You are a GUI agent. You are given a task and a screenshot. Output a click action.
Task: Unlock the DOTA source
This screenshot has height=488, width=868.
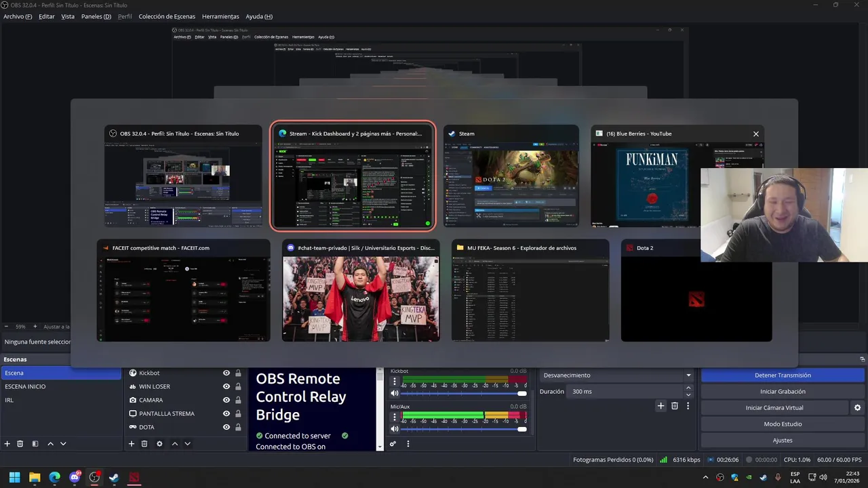click(238, 427)
